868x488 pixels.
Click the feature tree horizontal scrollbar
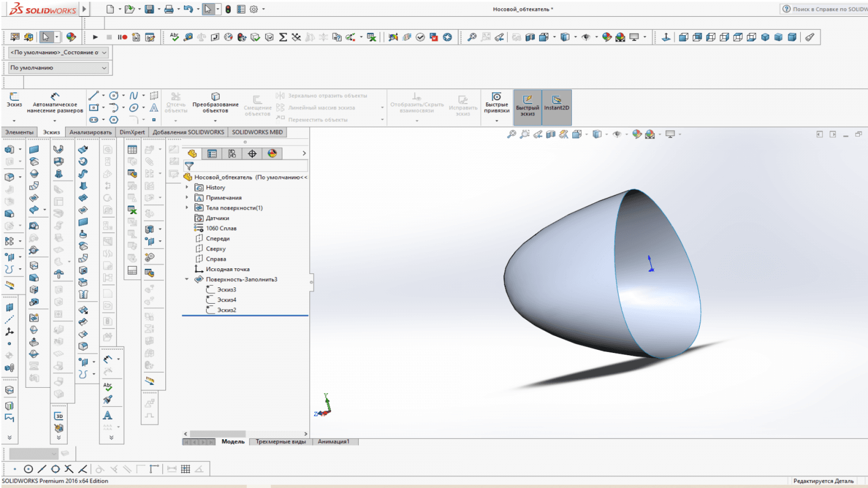point(217,434)
